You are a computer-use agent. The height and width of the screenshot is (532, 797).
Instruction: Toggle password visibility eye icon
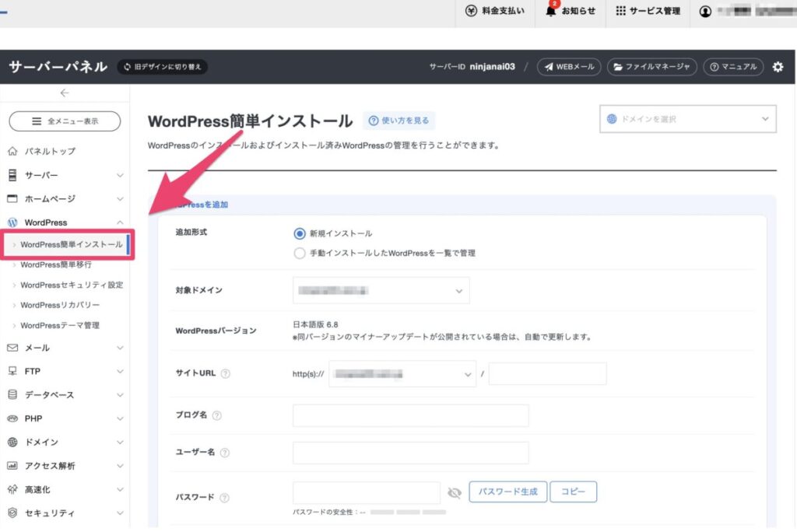(x=455, y=492)
